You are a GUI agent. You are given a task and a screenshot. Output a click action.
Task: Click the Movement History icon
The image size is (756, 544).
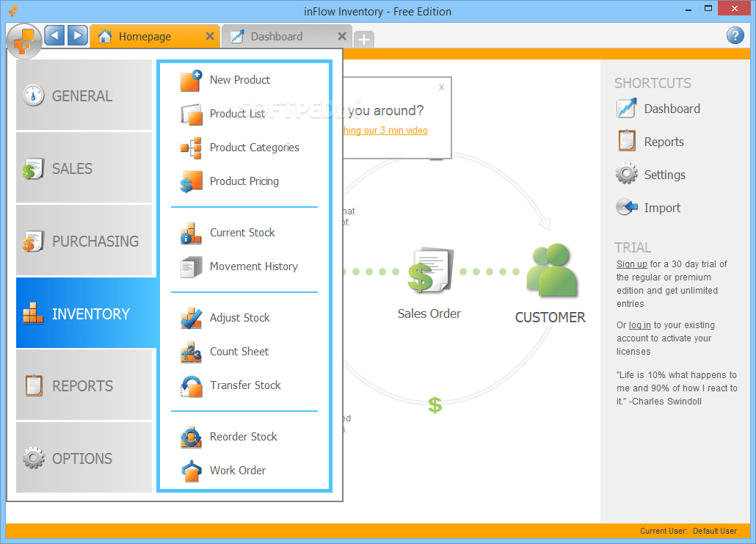pyautogui.click(x=191, y=267)
